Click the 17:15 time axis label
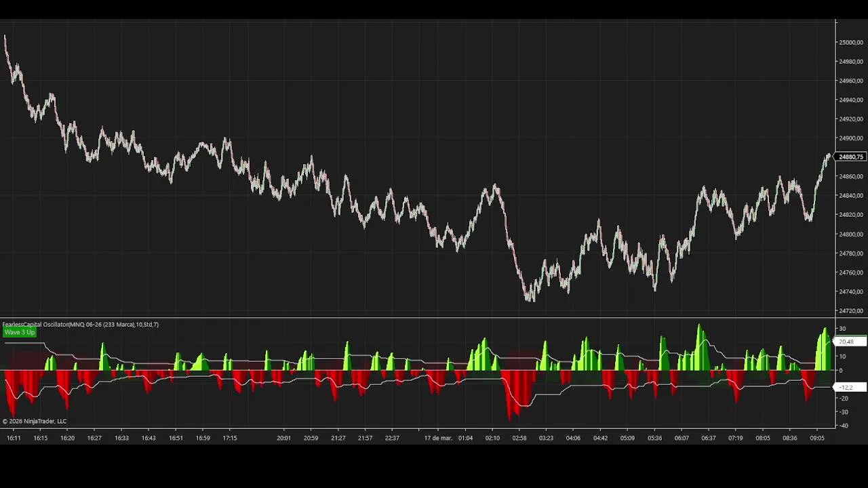Image resolution: width=868 pixels, height=488 pixels. 230,439
